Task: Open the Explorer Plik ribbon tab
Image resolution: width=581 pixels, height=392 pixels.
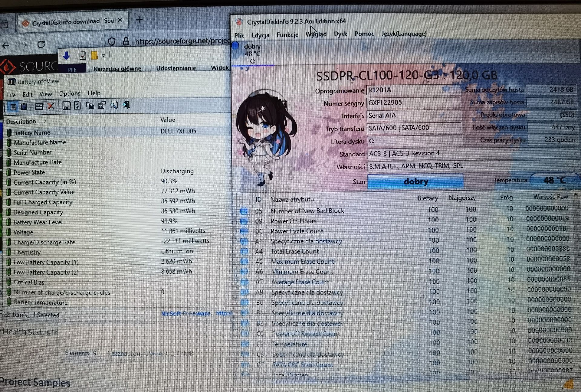Action: 72,70
